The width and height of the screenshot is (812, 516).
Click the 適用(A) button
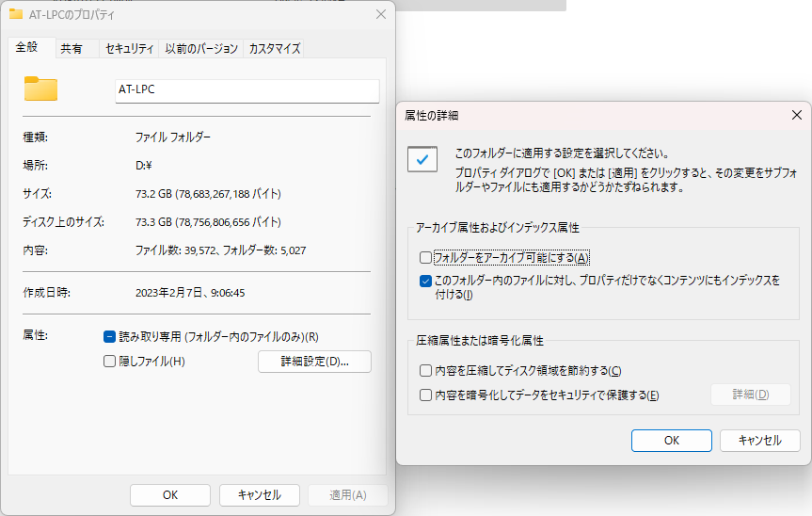click(348, 495)
